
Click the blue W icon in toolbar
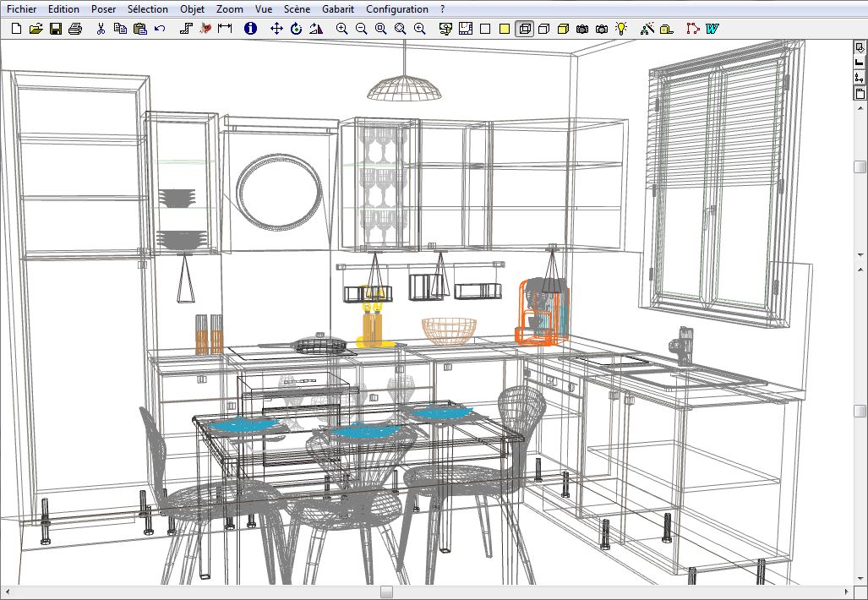(712, 29)
